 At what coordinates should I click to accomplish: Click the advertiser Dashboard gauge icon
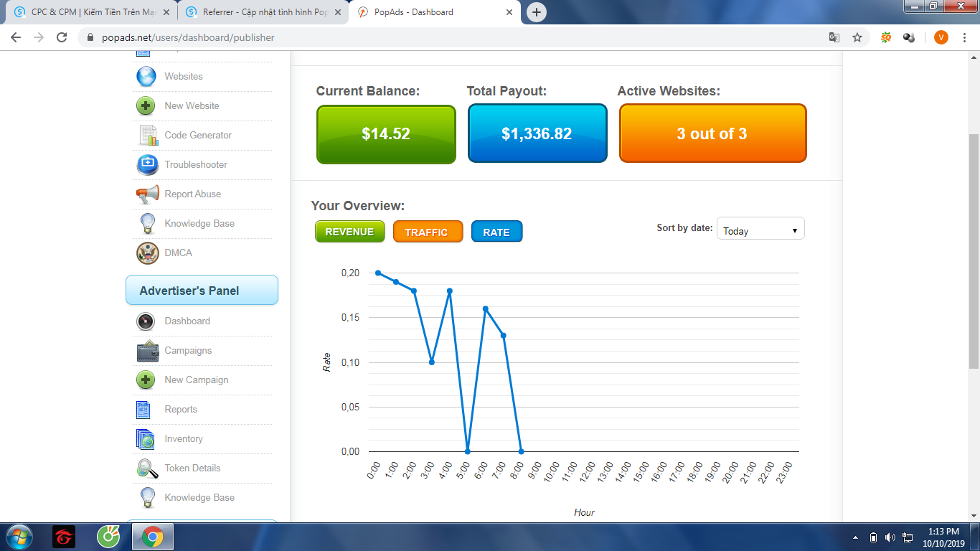146,321
